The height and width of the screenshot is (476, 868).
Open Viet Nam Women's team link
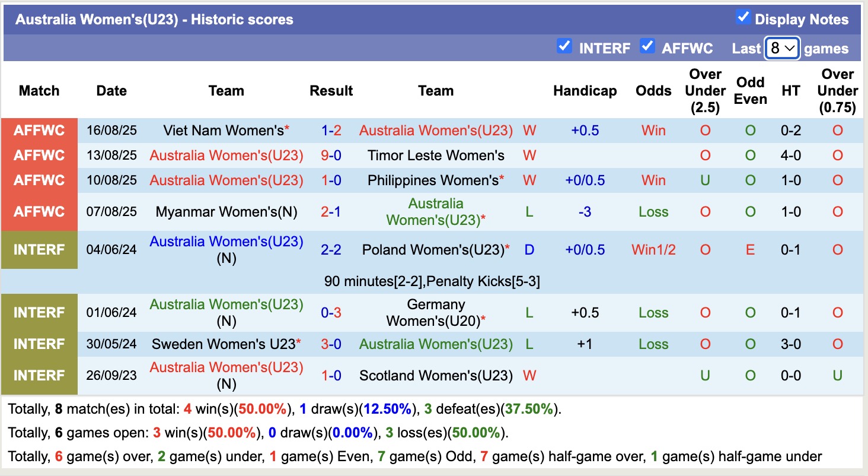coord(223,131)
